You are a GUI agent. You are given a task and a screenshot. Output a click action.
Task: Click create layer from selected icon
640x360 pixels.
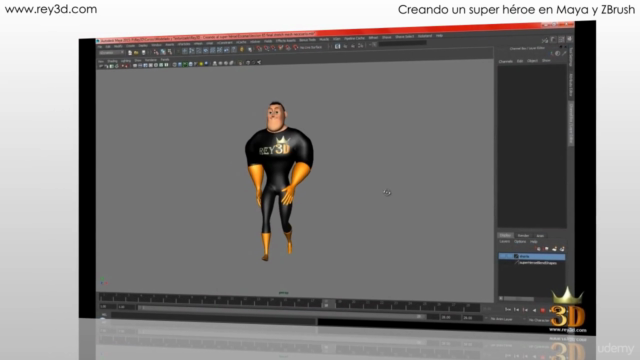click(x=562, y=249)
